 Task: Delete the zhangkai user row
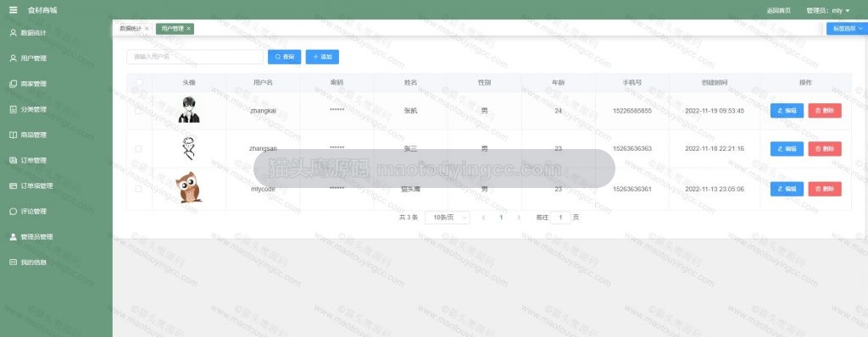(824, 111)
